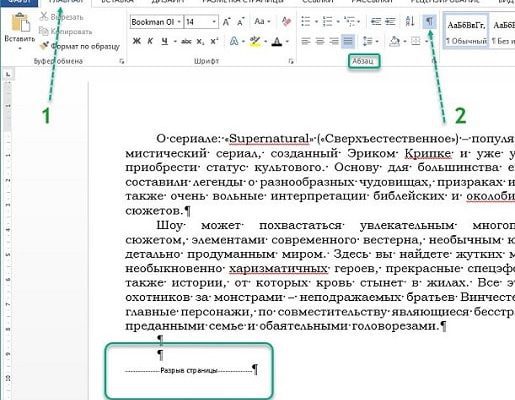Increase font size with the grow font icon

[x=226, y=22]
